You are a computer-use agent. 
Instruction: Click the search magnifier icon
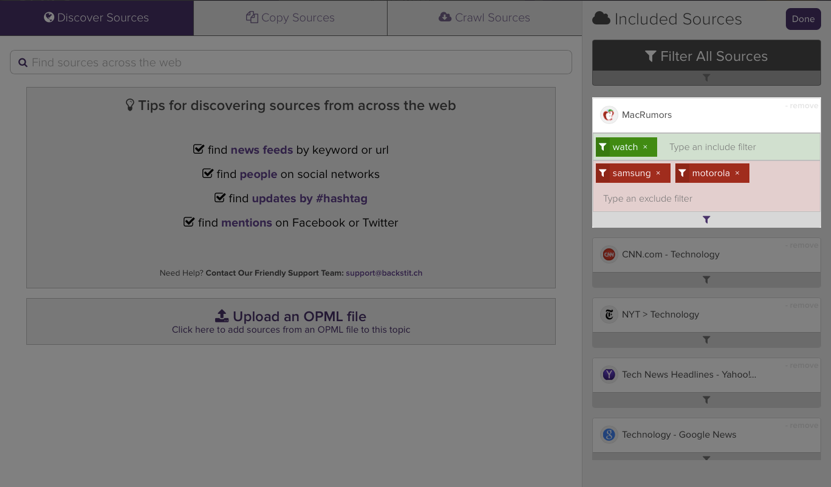(x=23, y=63)
